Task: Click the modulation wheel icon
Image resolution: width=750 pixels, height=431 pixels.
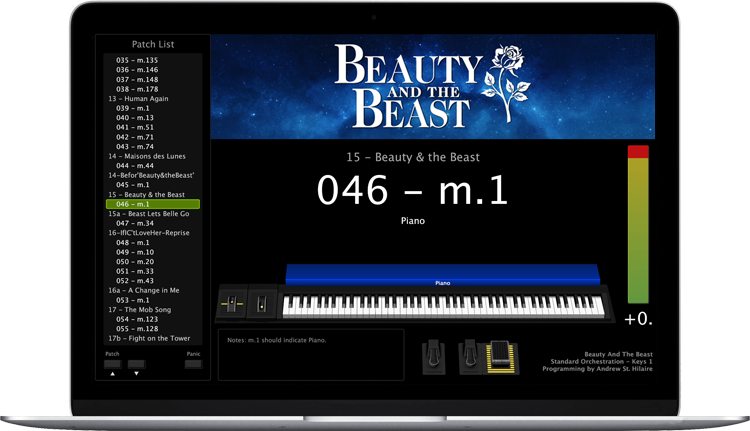Action: click(262, 303)
